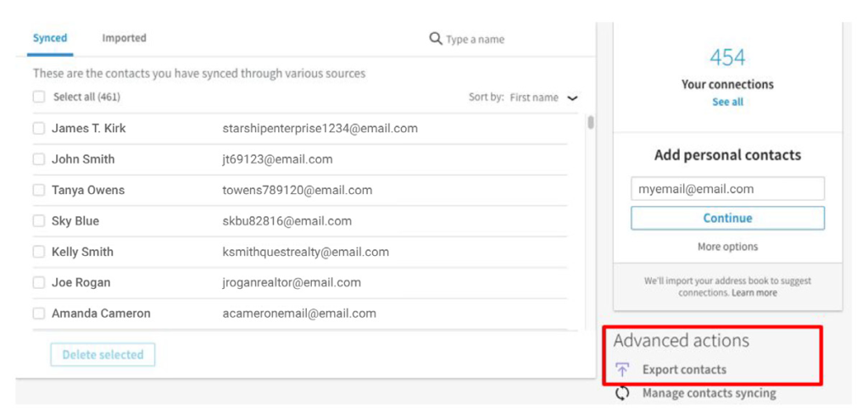Click the email ksmithquestrealty@email.com
The height and width of the screenshot is (416, 868).
[x=305, y=252]
